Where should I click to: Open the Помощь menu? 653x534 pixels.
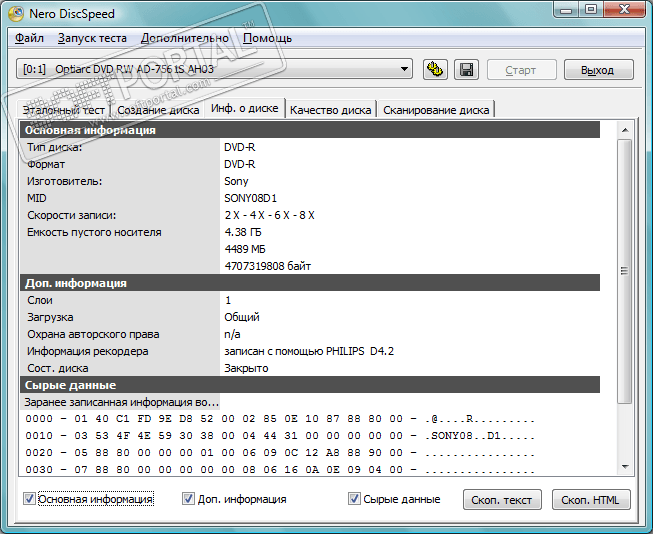pyautogui.click(x=267, y=38)
